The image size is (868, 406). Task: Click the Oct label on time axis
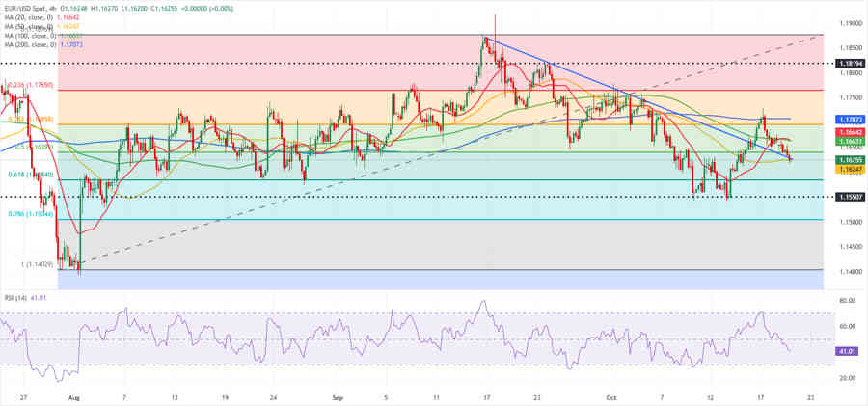[610, 396]
